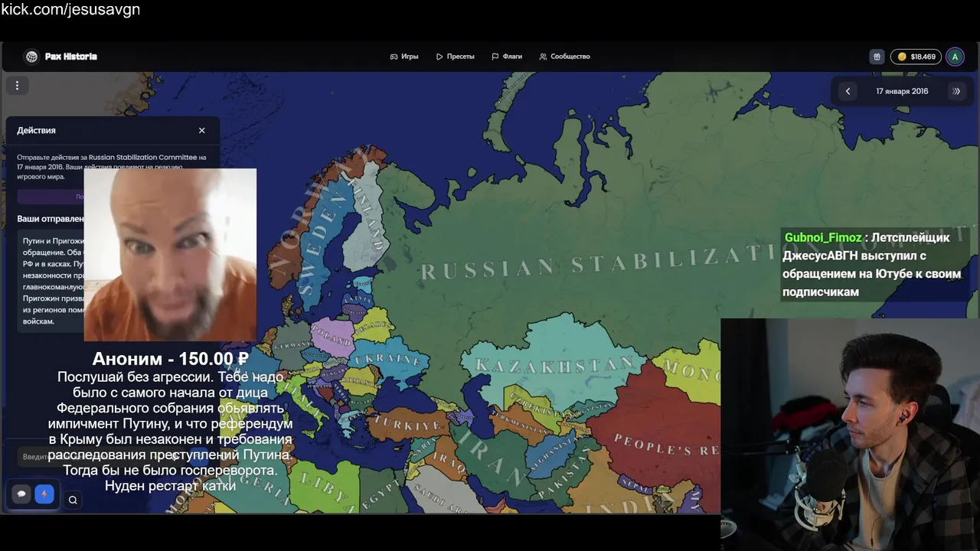Screen dimensions: 980x551
Task: Click the Gubnoi_Fimoz chat username
Action: tap(823, 237)
